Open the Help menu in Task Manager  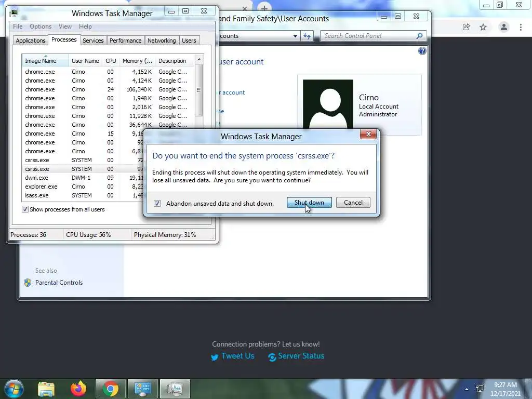point(85,26)
